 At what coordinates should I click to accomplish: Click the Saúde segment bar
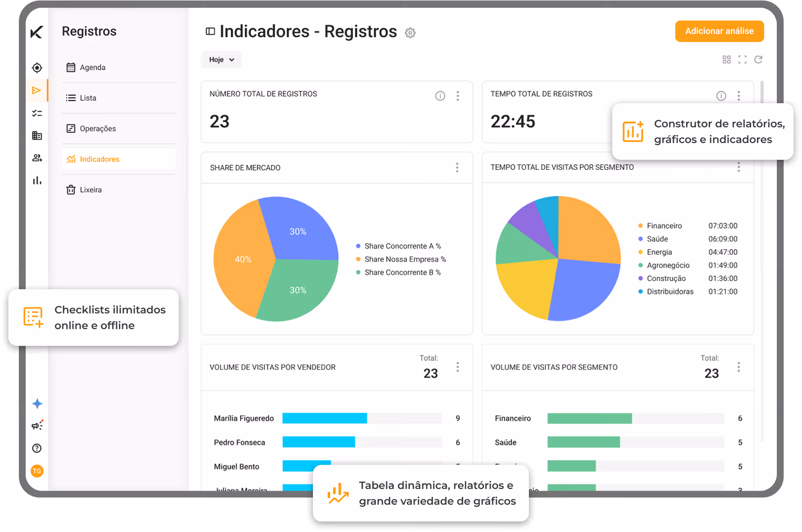pos(583,442)
